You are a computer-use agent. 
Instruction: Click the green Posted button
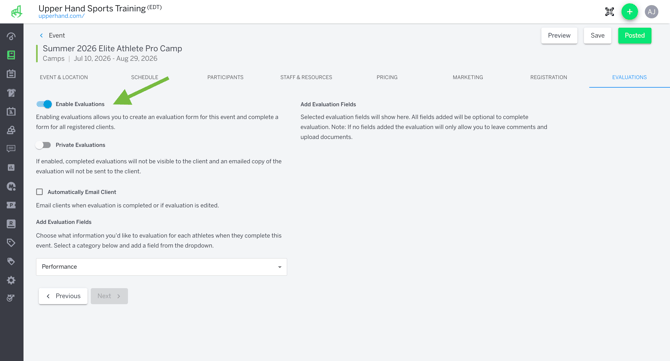tap(635, 35)
